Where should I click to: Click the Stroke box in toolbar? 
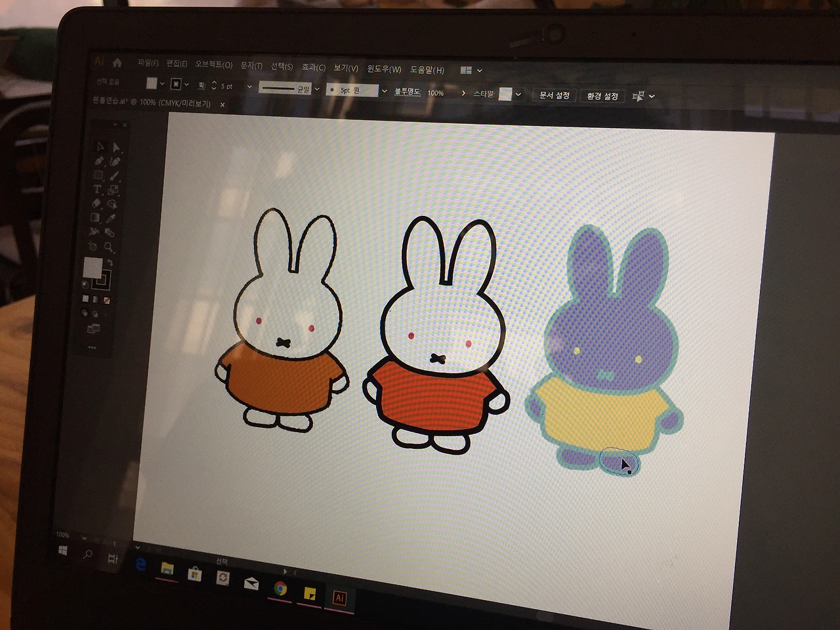click(102, 280)
